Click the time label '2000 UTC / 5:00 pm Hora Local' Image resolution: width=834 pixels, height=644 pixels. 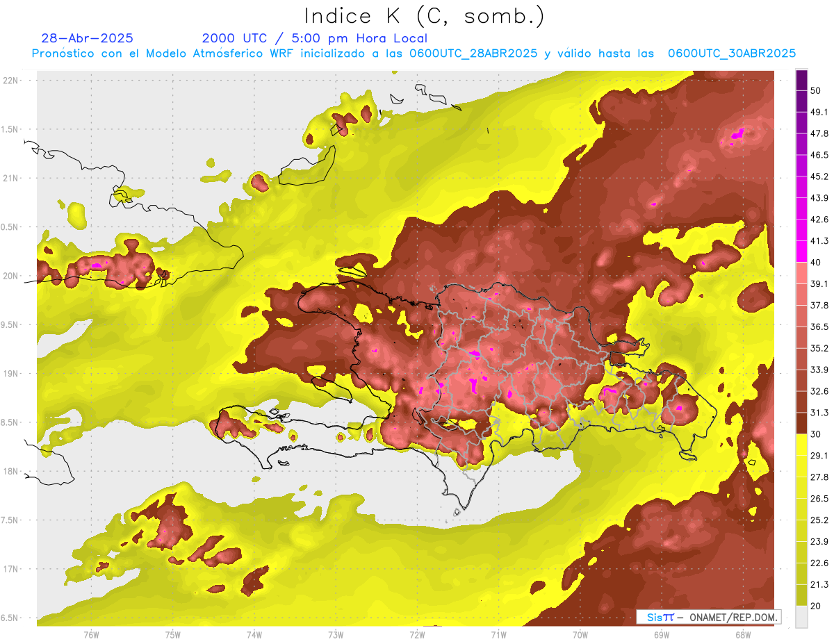click(315, 38)
